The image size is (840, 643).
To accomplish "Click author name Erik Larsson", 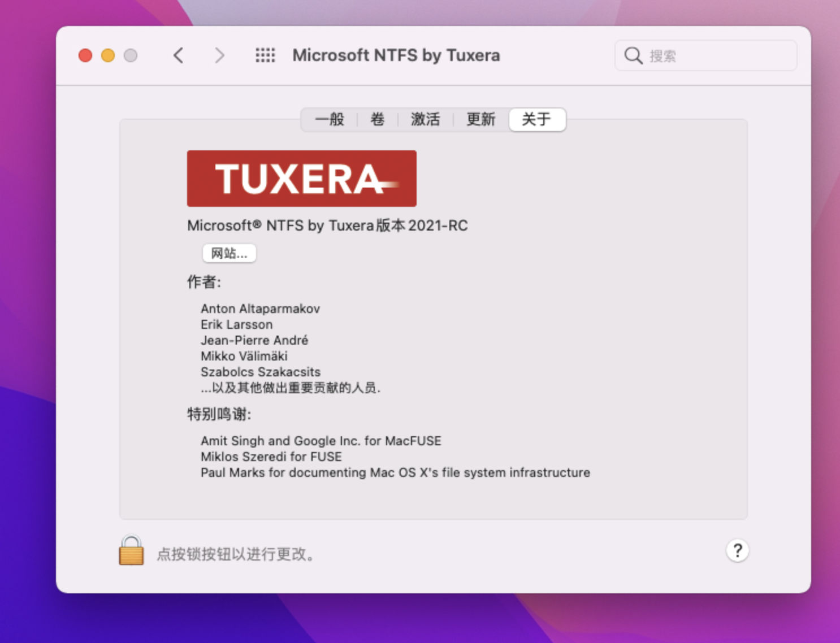I will [x=236, y=324].
